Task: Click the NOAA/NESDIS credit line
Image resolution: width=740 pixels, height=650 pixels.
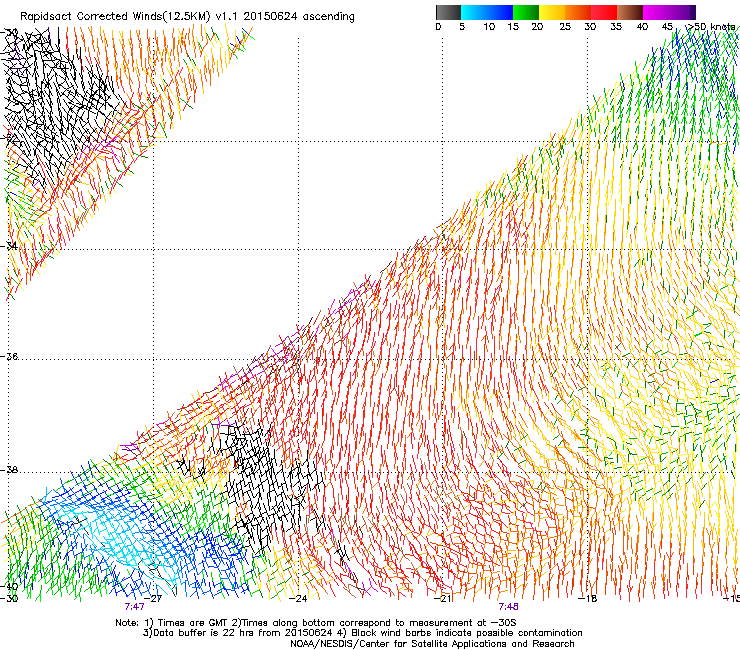Action: point(432,644)
